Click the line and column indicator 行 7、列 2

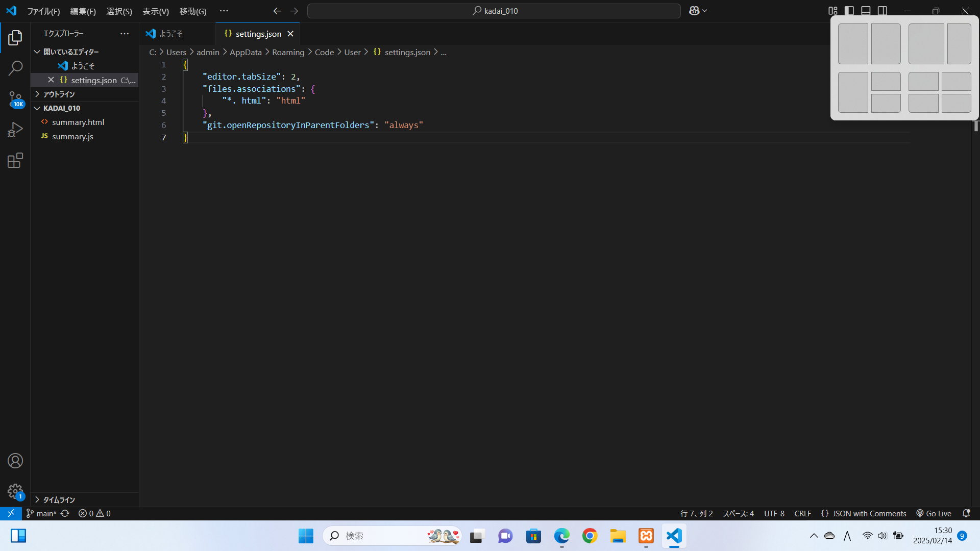696,513
